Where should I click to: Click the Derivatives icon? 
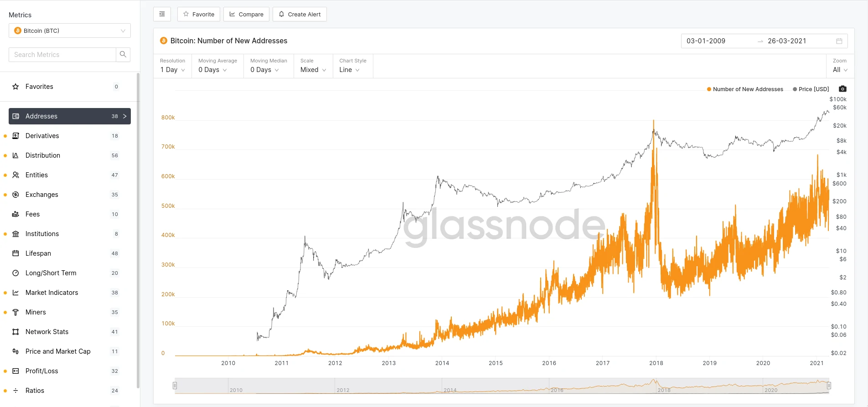click(15, 136)
